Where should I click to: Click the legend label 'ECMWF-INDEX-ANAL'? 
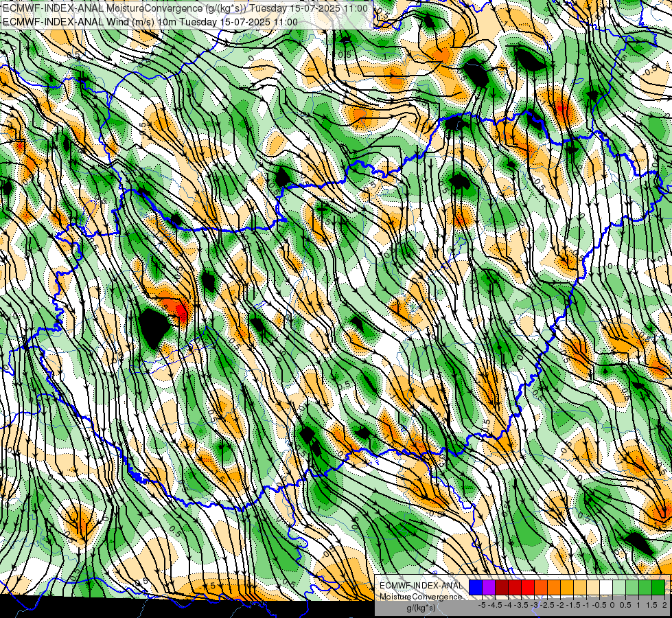click(x=421, y=586)
